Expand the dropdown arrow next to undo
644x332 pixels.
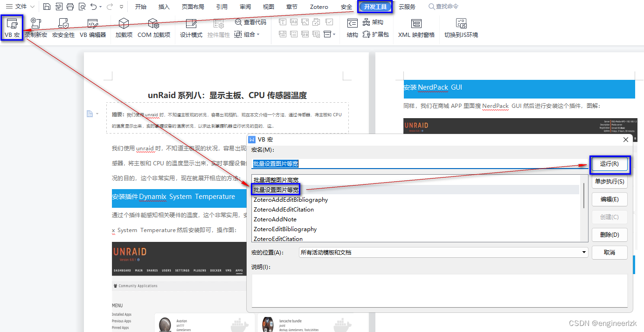tap(101, 7)
